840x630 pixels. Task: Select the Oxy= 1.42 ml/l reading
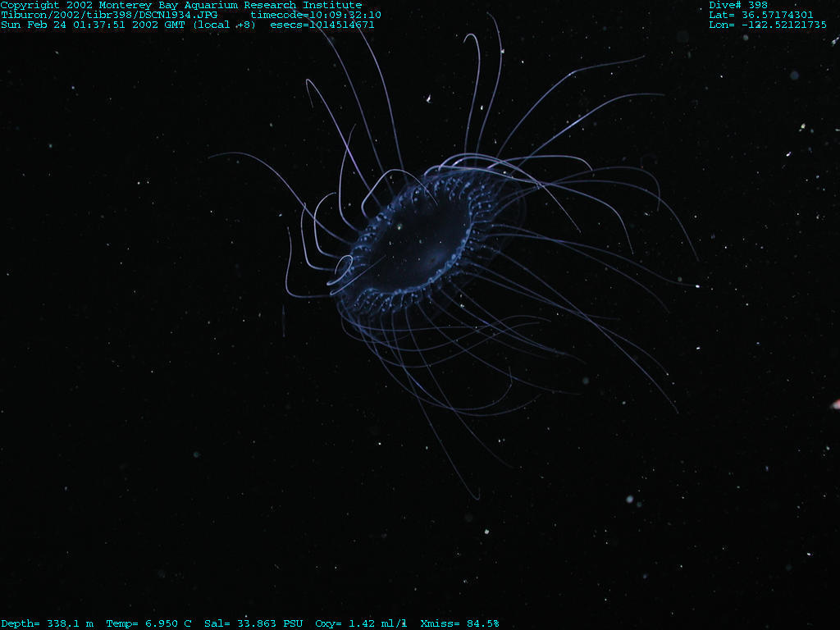pos(361,623)
